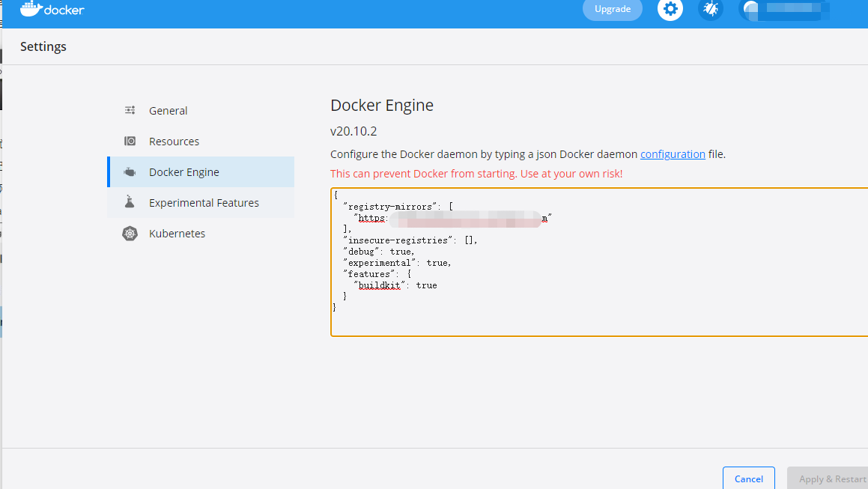The width and height of the screenshot is (868, 489).
Task: Open the General settings tab
Action: click(x=201, y=111)
